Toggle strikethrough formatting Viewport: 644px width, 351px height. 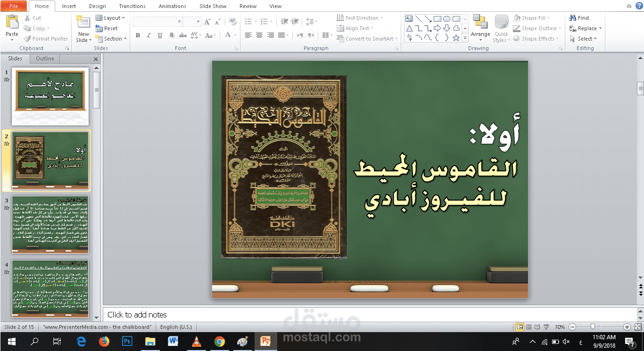click(x=182, y=35)
